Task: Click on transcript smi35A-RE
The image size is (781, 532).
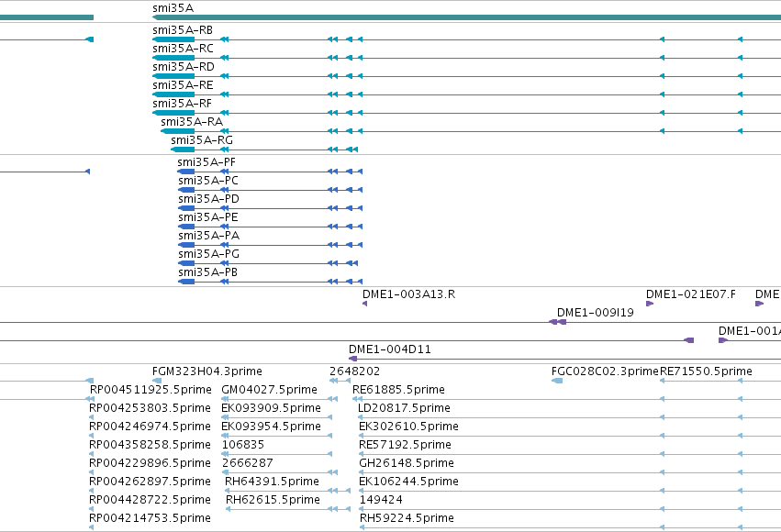Action: [183, 85]
